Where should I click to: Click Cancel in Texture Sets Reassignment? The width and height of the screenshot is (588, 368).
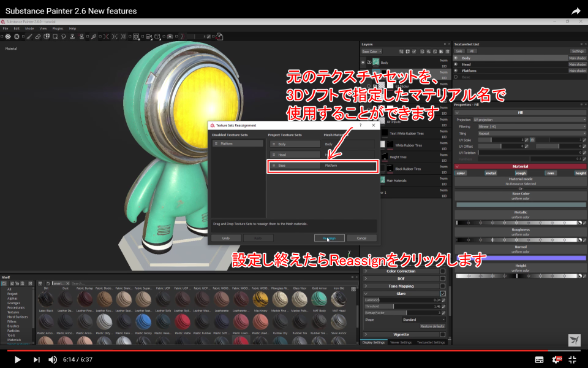361,238
